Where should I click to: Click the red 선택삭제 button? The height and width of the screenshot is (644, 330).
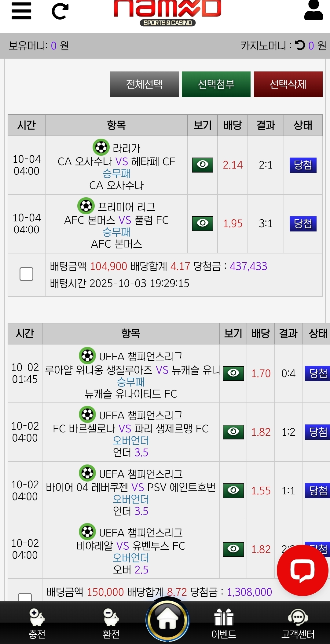[x=288, y=84]
